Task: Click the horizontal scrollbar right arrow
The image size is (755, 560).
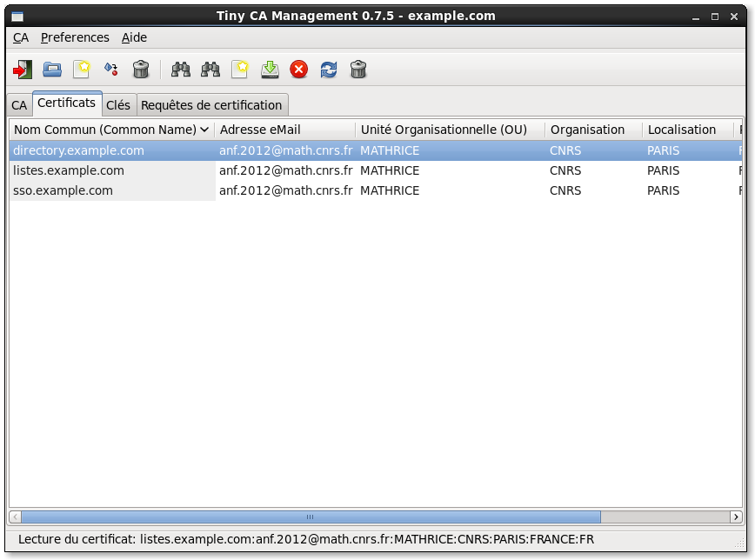Action: click(736, 517)
